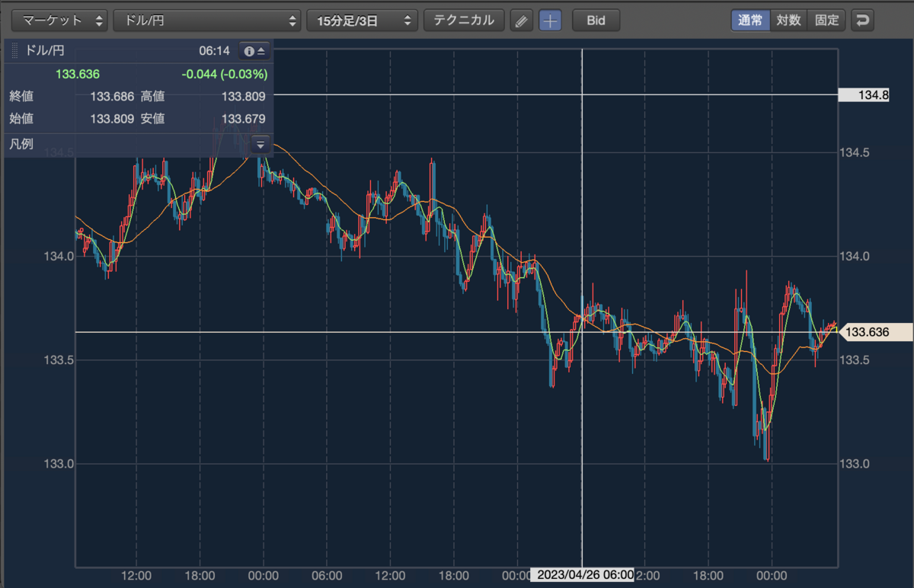
Task: Open the ドル/円 currency pair dropdown
Action: click(x=207, y=21)
